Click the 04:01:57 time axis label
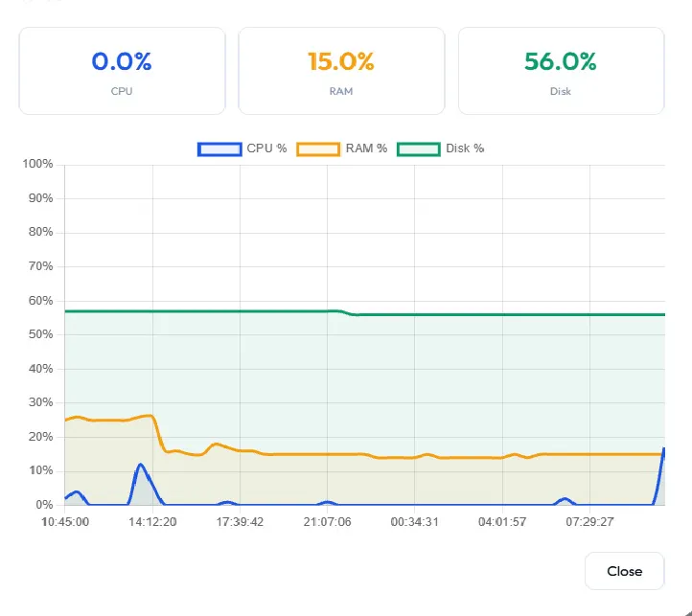The width and height of the screenshot is (692, 616). 502,522
